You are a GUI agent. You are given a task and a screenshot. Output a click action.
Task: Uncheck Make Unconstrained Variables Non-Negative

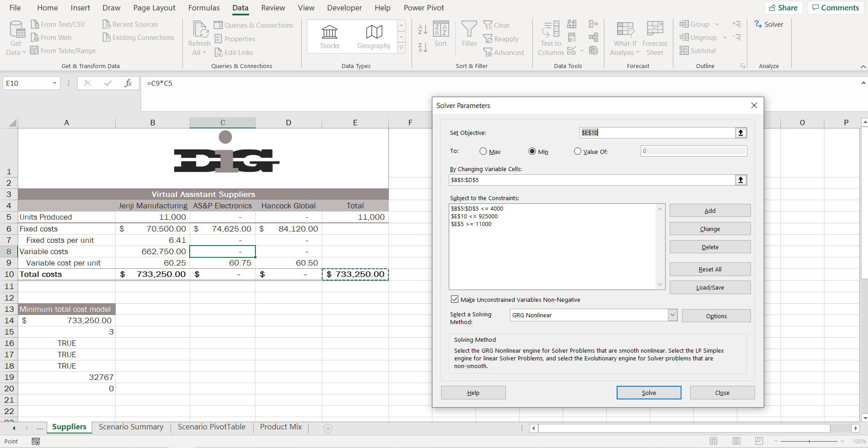coord(455,299)
